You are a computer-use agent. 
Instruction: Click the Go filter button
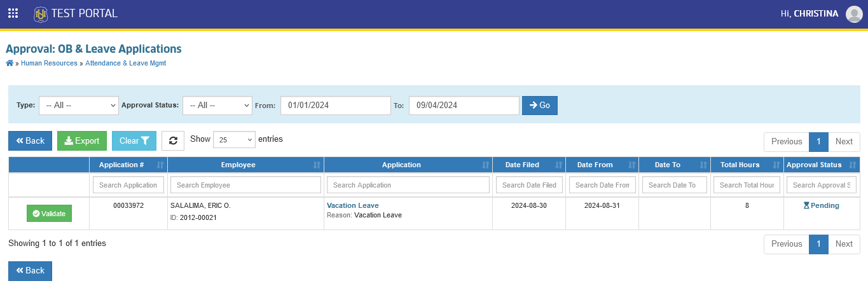pos(540,106)
